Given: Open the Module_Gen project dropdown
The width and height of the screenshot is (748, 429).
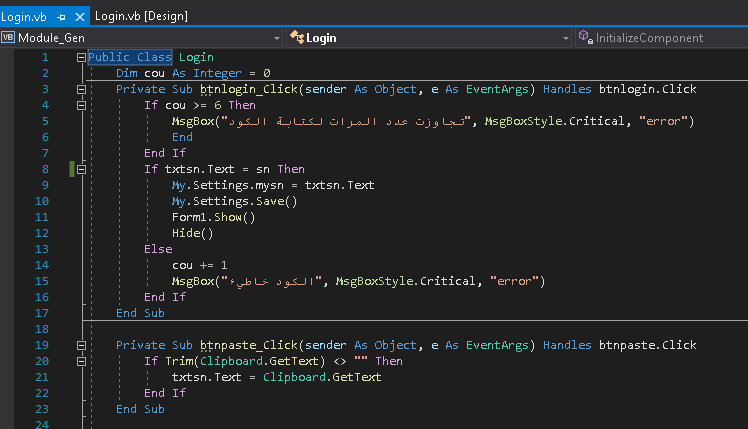Looking at the screenshot, I should tap(277, 38).
